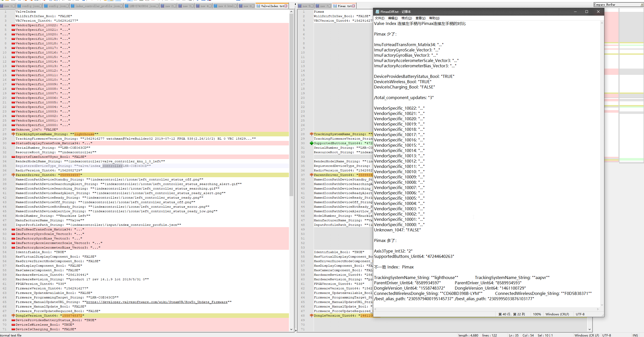The width and height of the screenshot is (644, 337).
Task: Click 'length : 4,680' in status bar
Action: (468, 335)
